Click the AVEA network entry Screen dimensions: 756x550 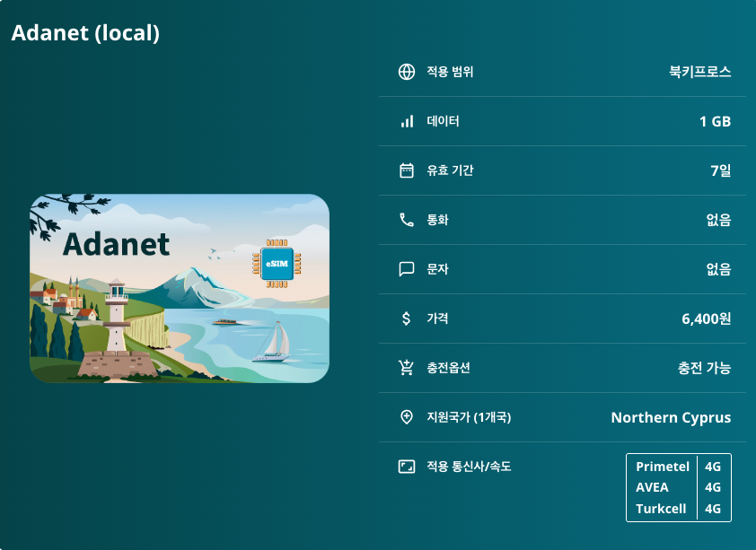652,487
